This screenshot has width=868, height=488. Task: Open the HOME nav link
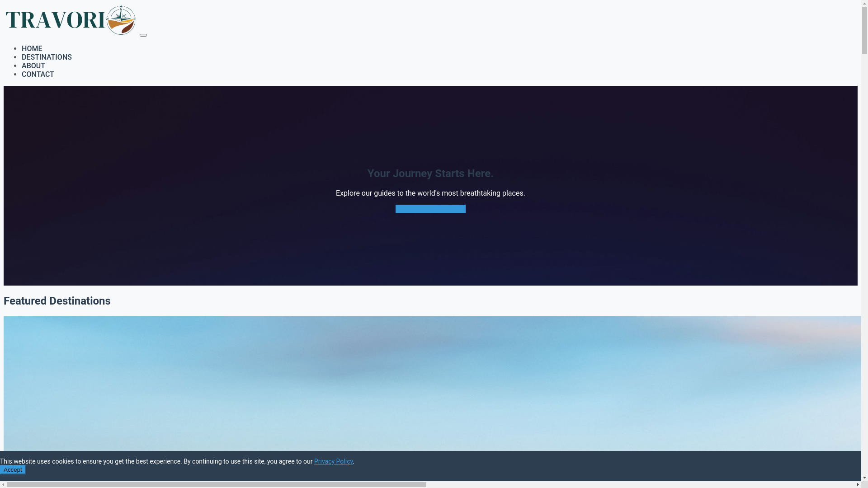click(x=32, y=48)
